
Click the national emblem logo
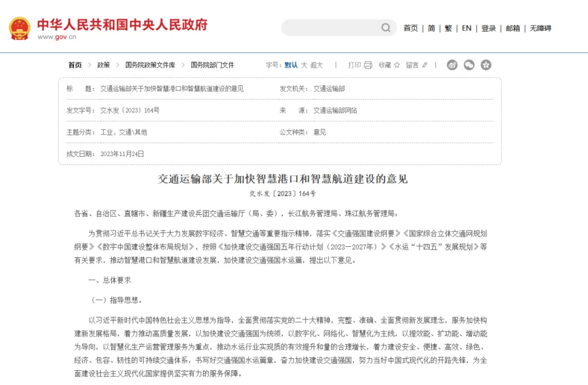coord(20,28)
